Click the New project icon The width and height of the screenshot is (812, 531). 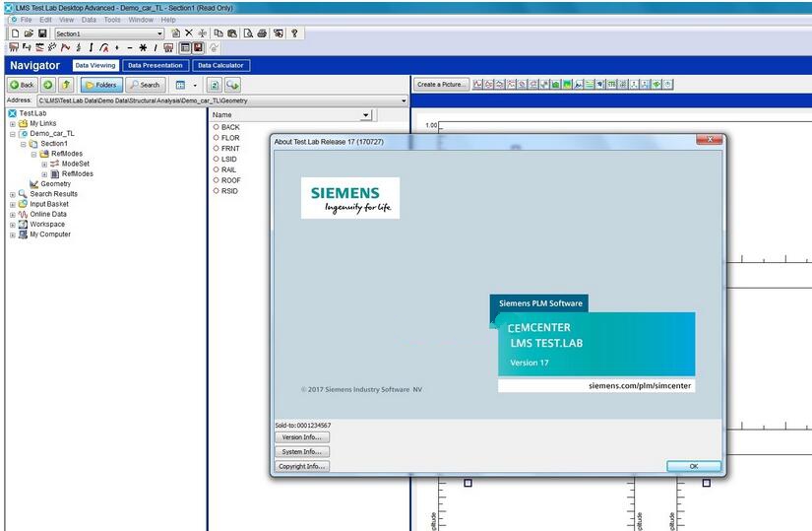15,33
